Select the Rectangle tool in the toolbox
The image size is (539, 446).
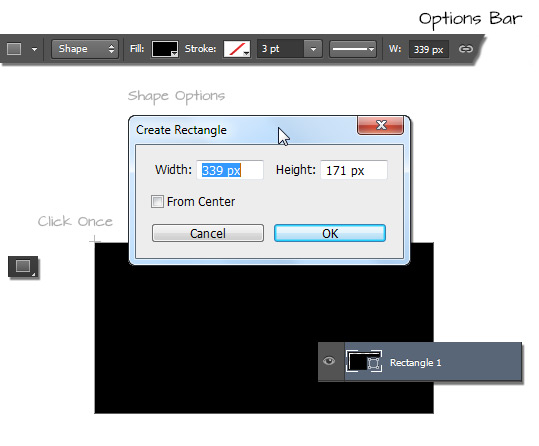[x=23, y=266]
